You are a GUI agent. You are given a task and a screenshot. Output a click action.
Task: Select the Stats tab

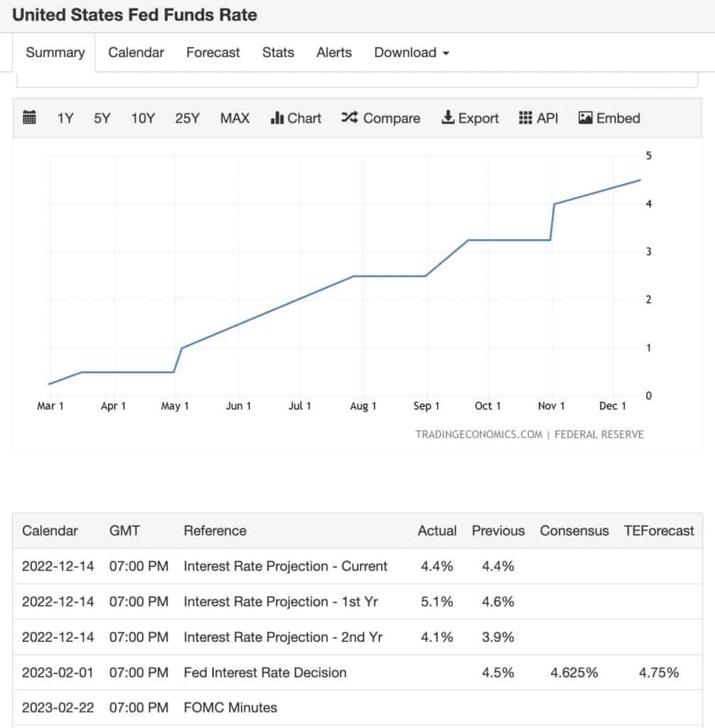[x=278, y=53]
